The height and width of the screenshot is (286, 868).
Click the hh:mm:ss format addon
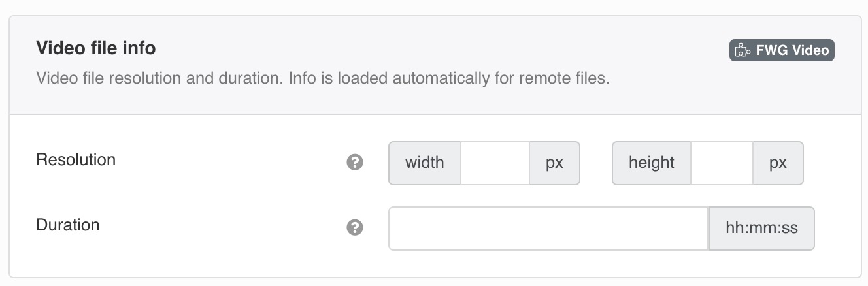point(761,229)
